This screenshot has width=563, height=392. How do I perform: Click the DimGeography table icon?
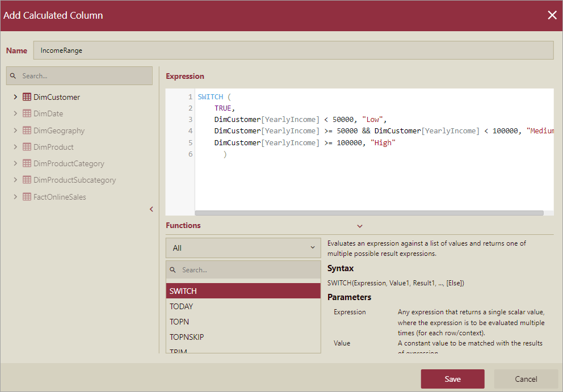click(27, 130)
